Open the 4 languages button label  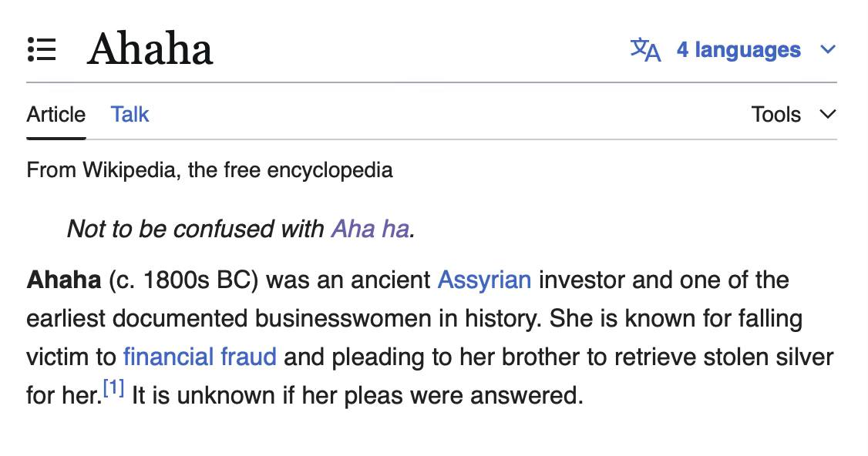pos(738,50)
